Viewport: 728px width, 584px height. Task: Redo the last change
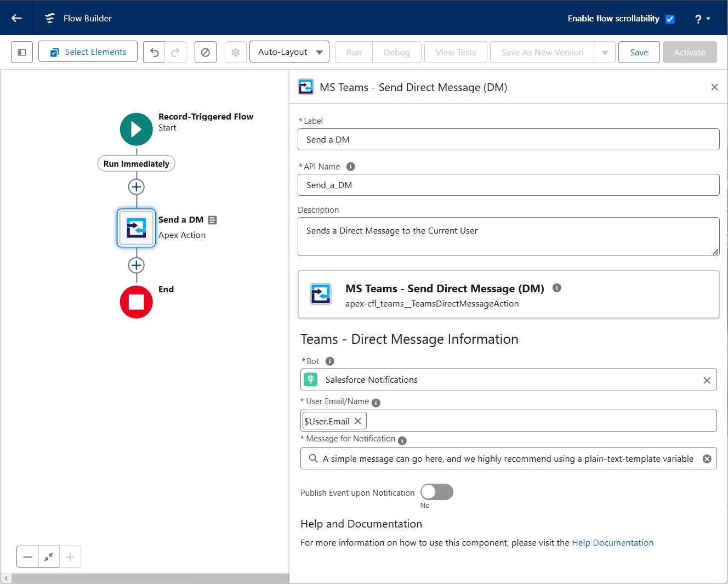(x=175, y=52)
